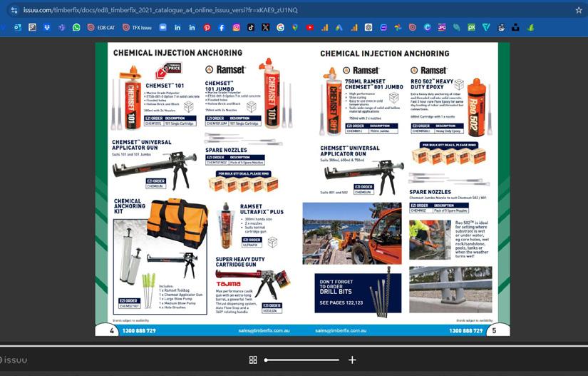Image resolution: width=588 pixels, height=376 pixels.
Task: Click 1300 888 729 beside page 4
Action: 139,330
